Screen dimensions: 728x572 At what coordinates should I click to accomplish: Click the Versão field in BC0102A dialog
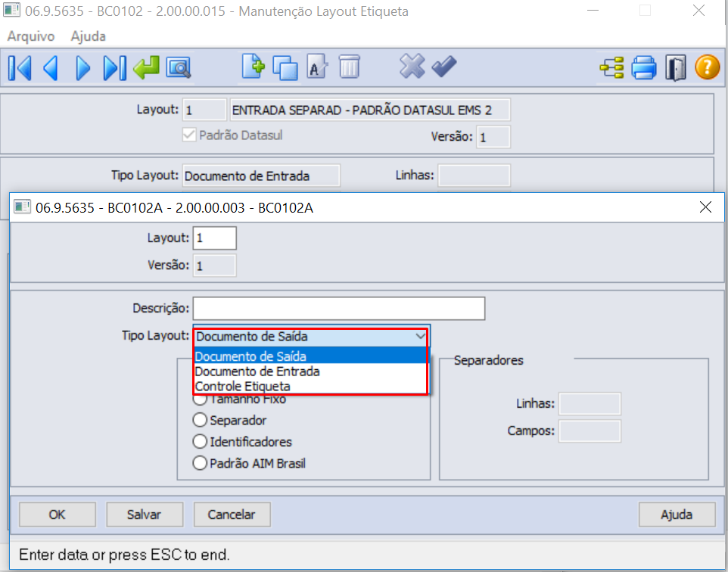(x=214, y=266)
